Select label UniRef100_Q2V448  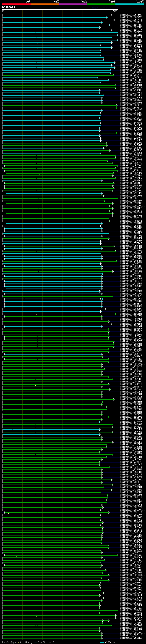point(131,98)
